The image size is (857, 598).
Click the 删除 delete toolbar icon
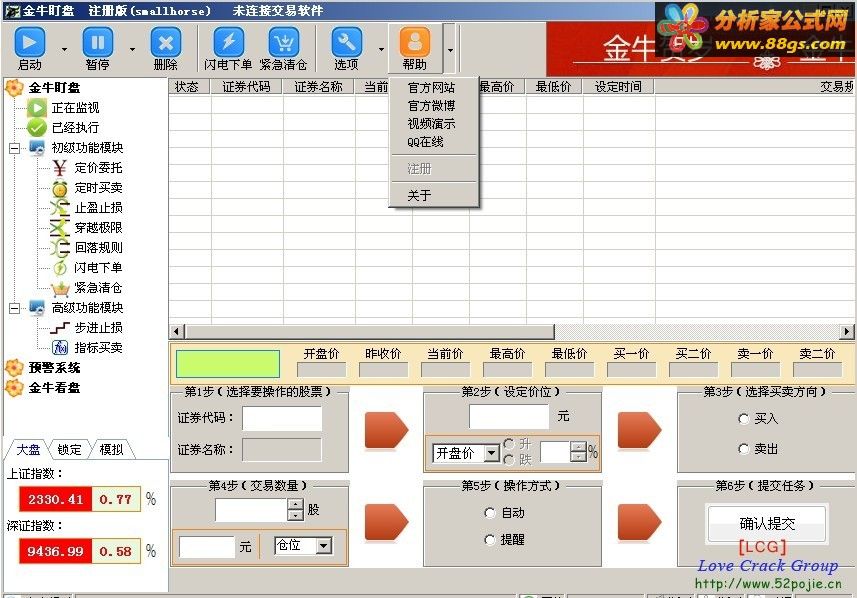click(x=166, y=42)
